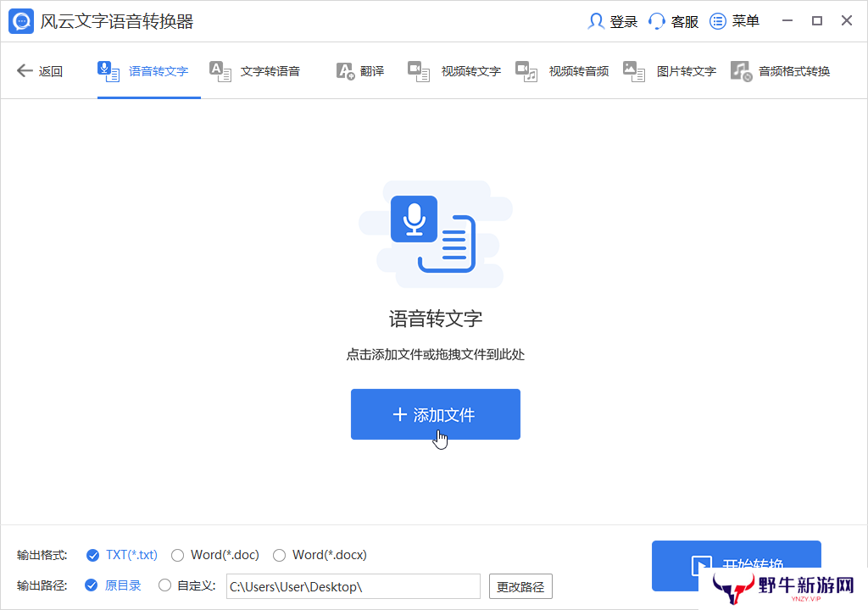Click the app logo icon in title bar

[21, 21]
